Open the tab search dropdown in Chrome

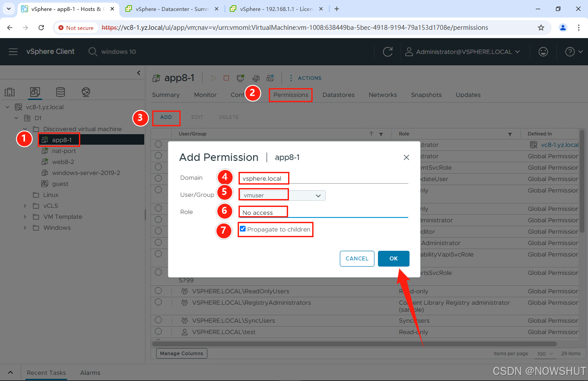[x=9, y=9]
